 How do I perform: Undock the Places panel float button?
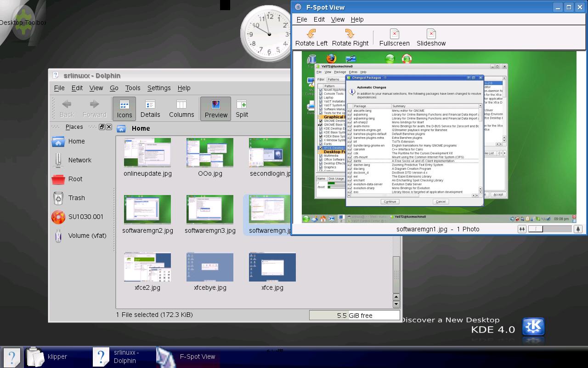pyautogui.click(x=102, y=127)
